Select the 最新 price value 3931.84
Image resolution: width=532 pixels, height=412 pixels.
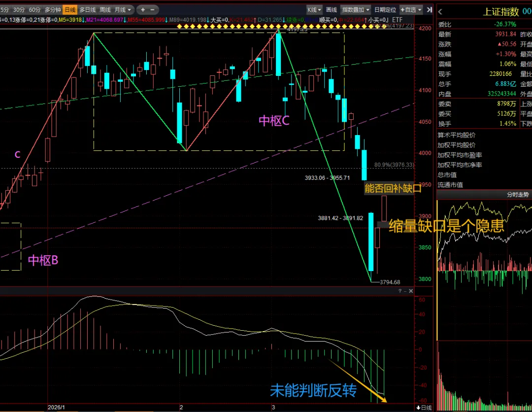pos(505,34)
